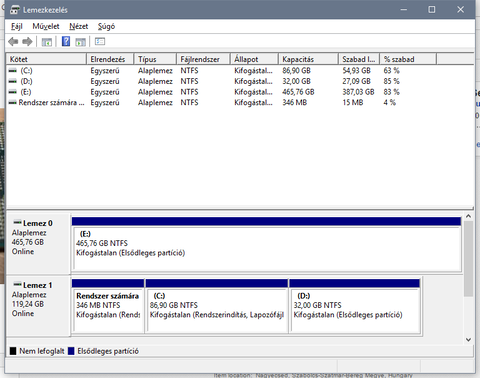Screen dimensions: 480x378
Task: Sort by the Állapot column header
Action: coord(254,59)
